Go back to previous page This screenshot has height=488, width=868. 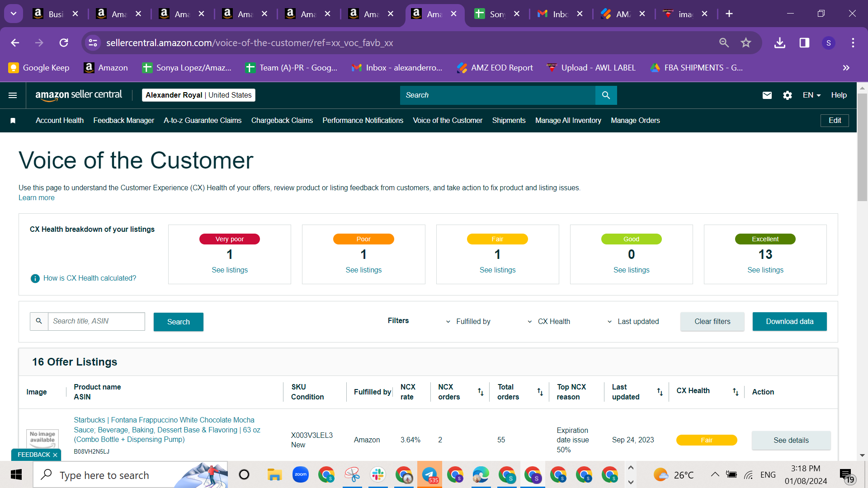15,43
